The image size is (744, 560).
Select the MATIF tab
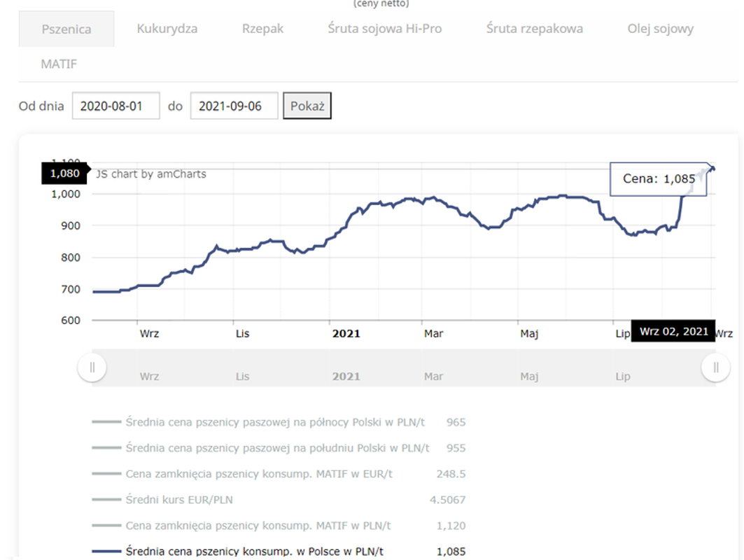[59, 64]
